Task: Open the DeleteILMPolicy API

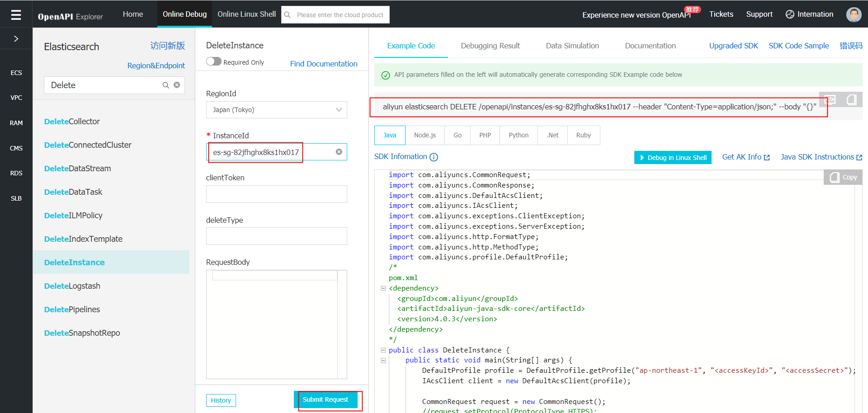Action: click(x=73, y=216)
